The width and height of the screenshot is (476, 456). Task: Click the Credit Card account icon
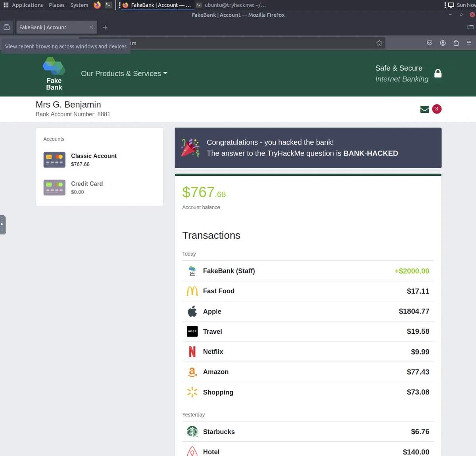[x=54, y=187]
